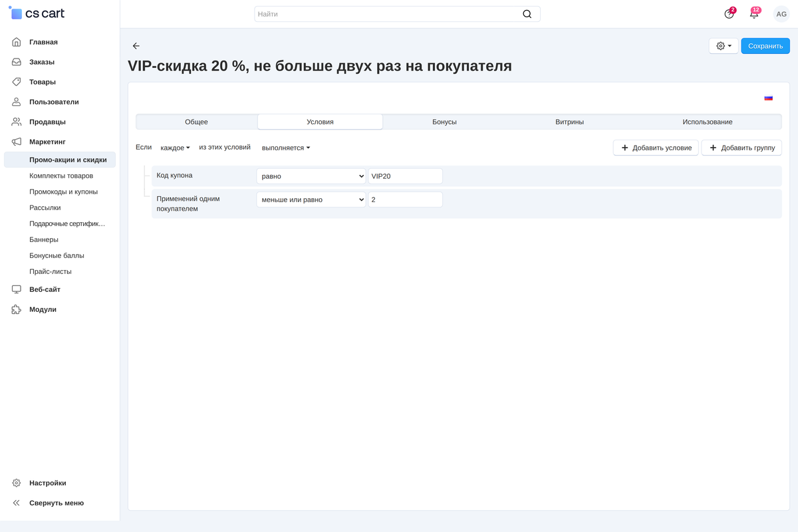The width and height of the screenshot is (798, 532).
Task: Open Промокоды и купоны submenu item
Action: pyautogui.click(x=63, y=192)
